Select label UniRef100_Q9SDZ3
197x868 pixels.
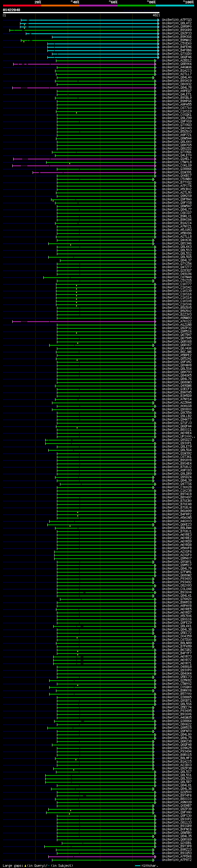pos(177,440)
